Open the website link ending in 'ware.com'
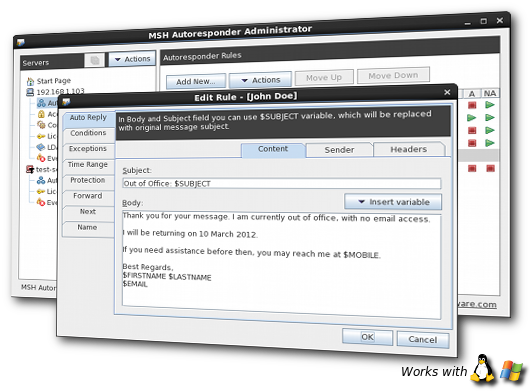Image resolution: width=530 pixels, height=391 pixels. [x=477, y=304]
